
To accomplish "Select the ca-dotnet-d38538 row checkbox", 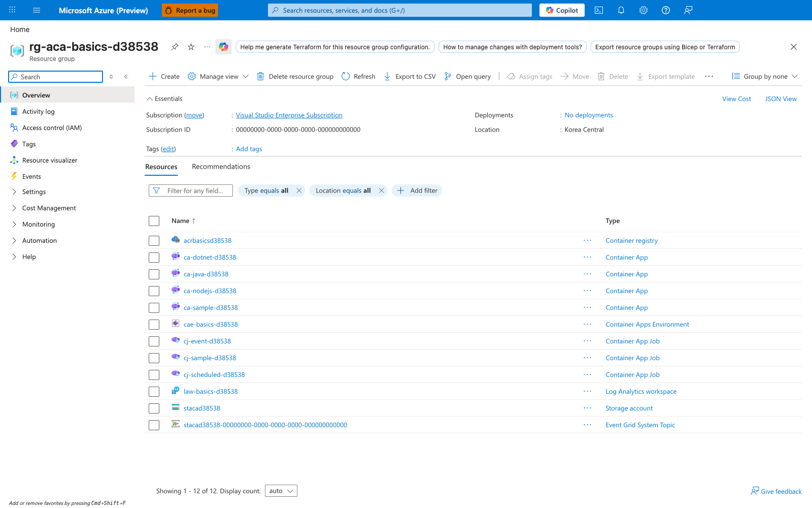I will pyautogui.click(x=154, y=258).
